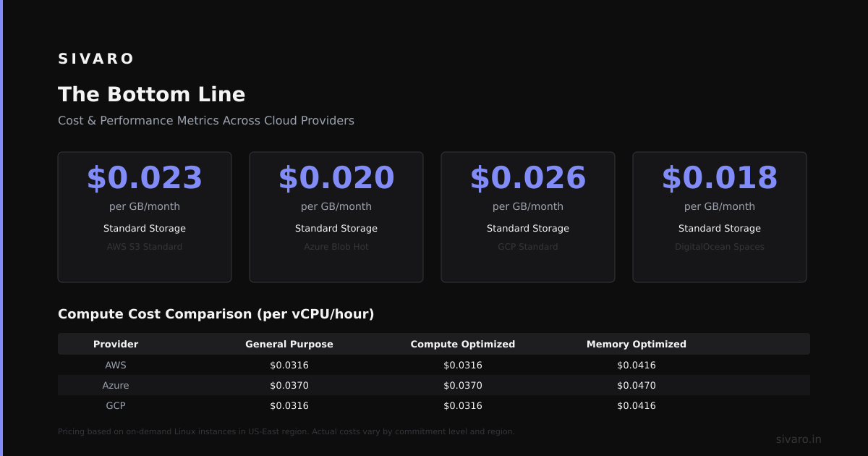Image resolution: width=868 pixels, height=456 pixels.
Task: Click the Compute Cost Comparison section title
Action: point(216,314)
